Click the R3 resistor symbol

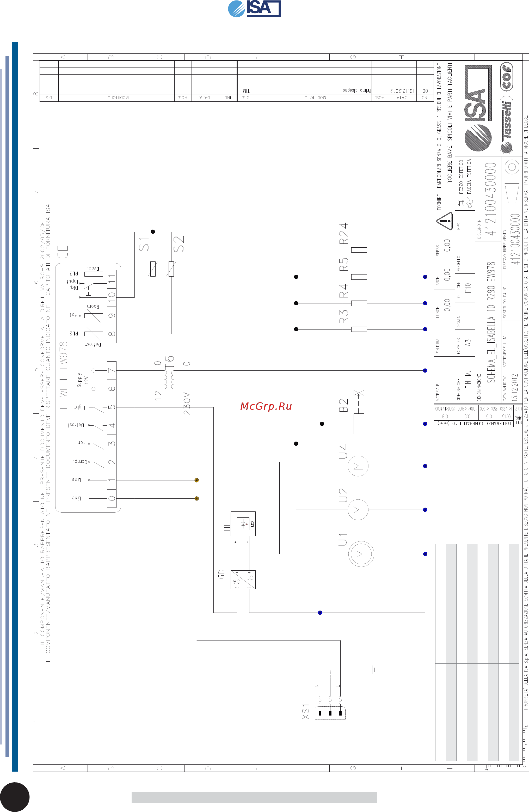[x=359, y=329]
